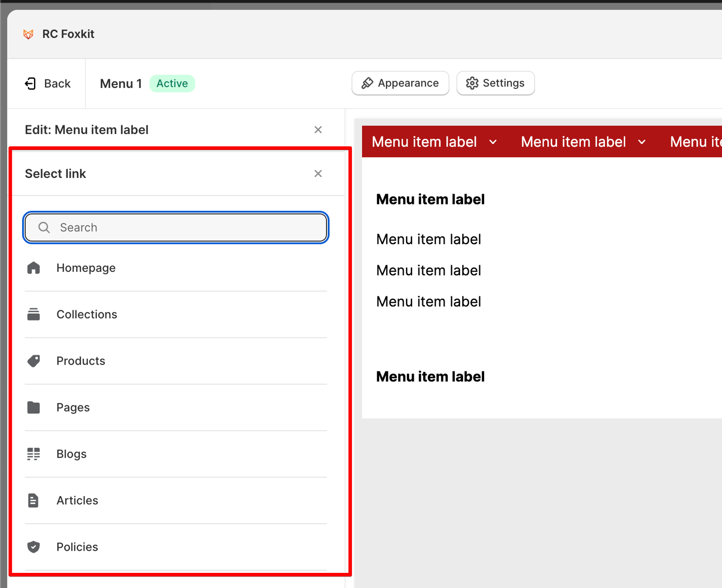The height and width of the screenshot is (588, 722).
Task: Choose Policies as link type
Action: 176,547
